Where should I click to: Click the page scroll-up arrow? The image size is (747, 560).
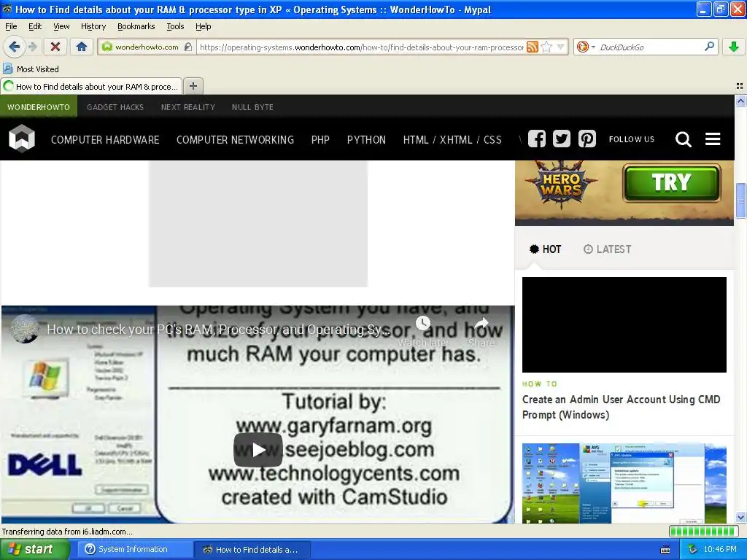click(x=740, y=101)
